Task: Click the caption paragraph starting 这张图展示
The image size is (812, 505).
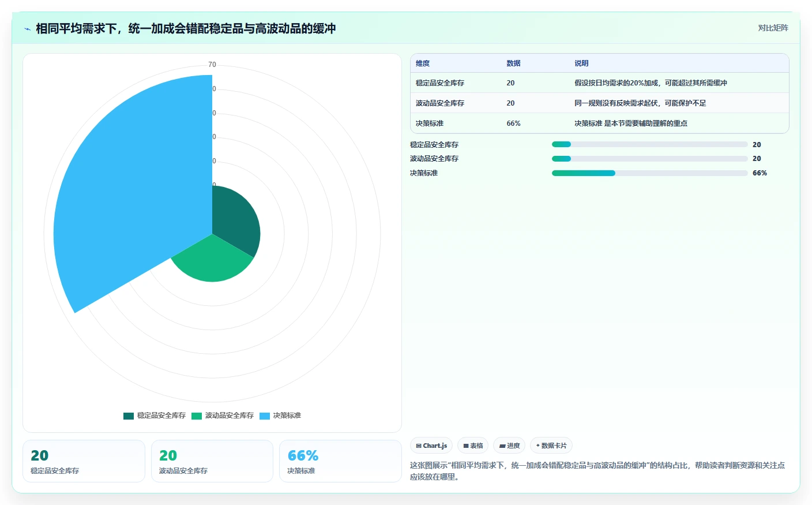Action: pos(597,471)
